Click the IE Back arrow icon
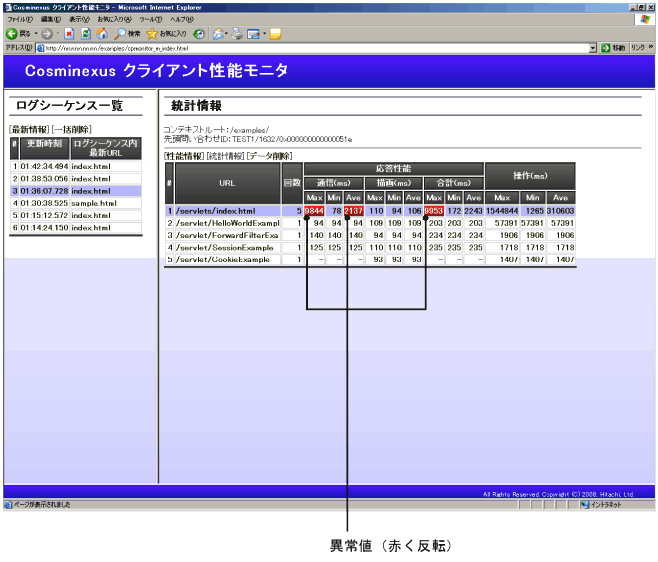 click(x=12, y=34)
